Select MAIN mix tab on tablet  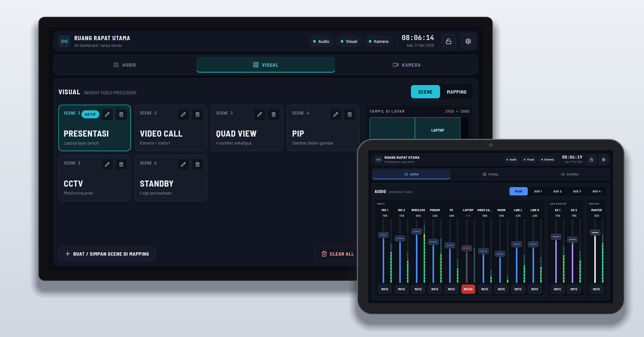click(x=518, y=191)
